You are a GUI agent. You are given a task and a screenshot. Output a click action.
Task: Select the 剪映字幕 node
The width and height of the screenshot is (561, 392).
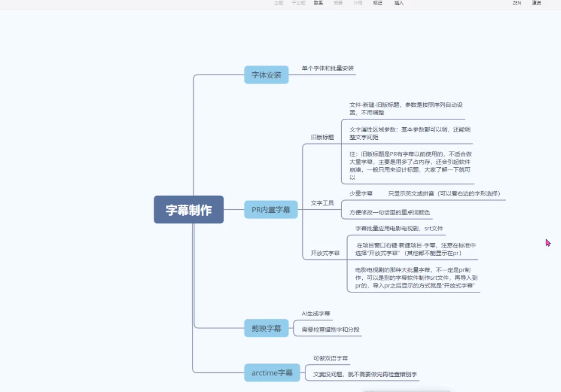(x=266, y=328)
